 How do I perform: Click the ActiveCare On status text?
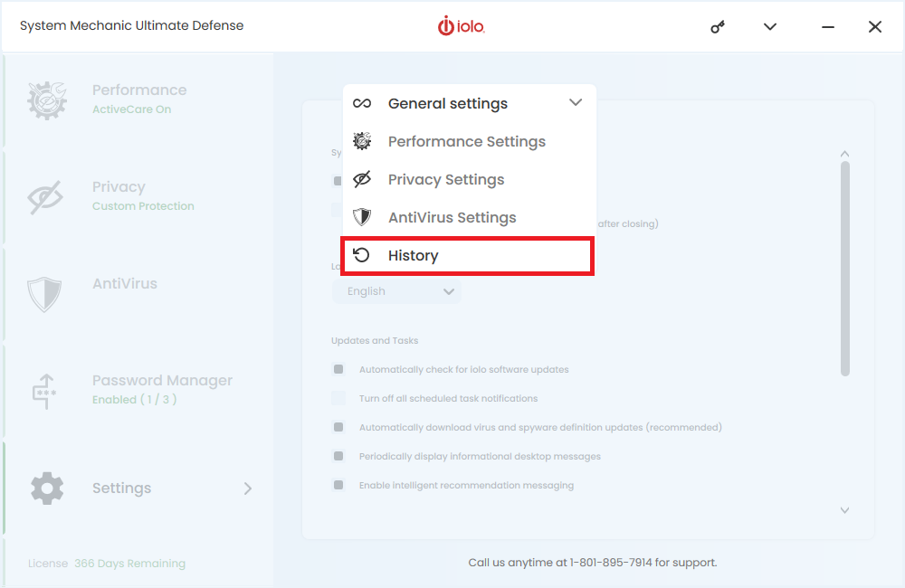coord(131,109)
